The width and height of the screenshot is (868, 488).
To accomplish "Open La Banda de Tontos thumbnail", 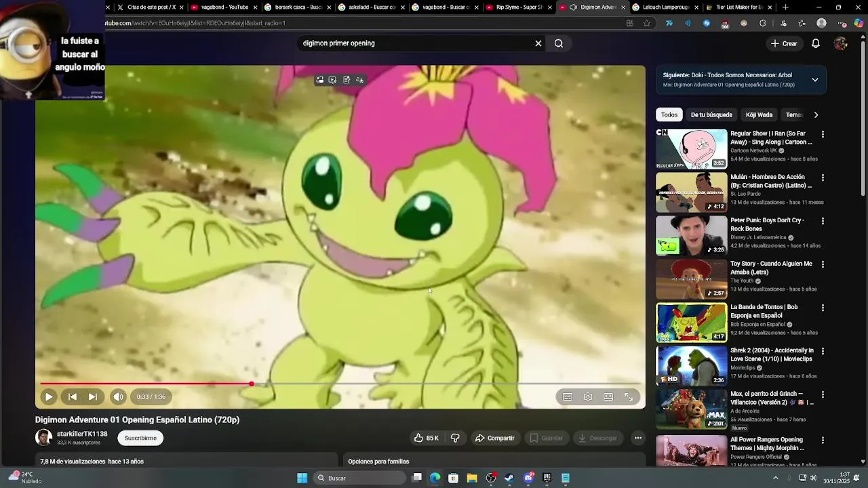I will 691,323.
